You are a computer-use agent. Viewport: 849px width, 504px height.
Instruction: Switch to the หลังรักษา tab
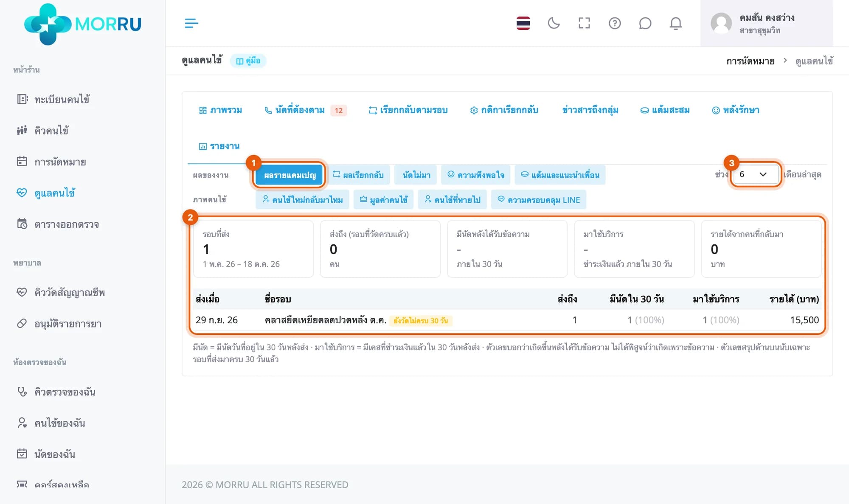click(736, 110)
